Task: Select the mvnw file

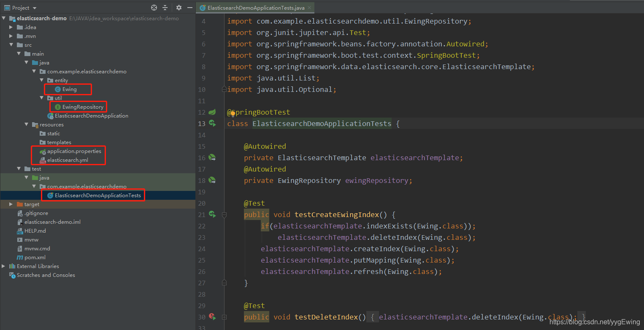Action: tap(31, 240)
